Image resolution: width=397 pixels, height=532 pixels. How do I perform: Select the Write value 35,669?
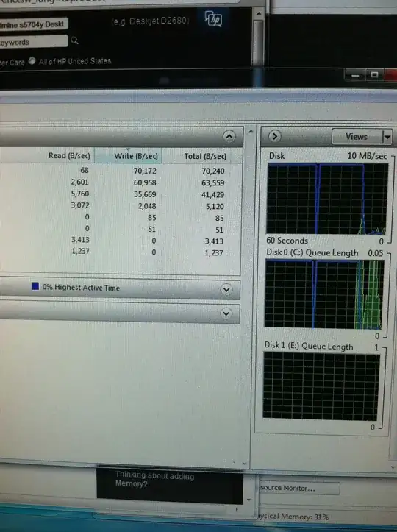click(x=145, y=194)
